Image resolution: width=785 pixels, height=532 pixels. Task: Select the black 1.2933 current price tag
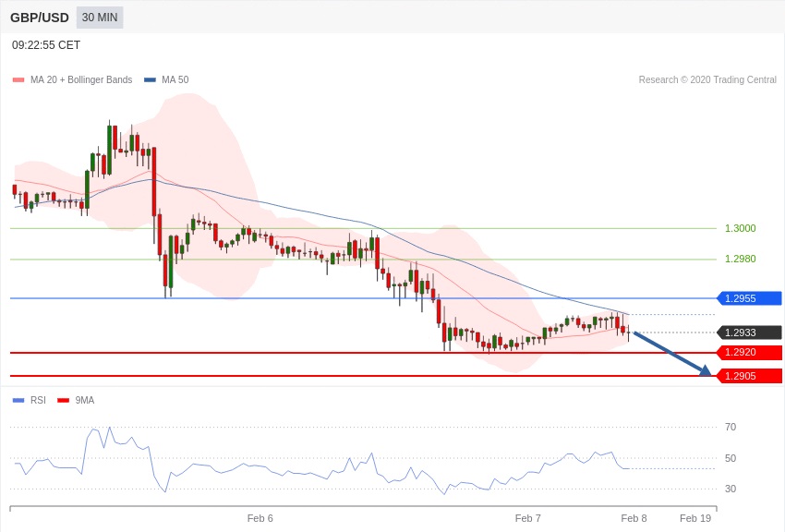[x=749, y=332]
